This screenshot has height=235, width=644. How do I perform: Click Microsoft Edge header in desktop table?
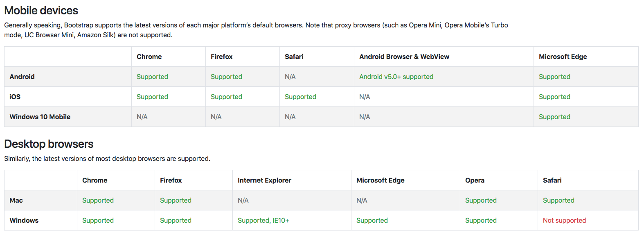[x=380, y=180]
